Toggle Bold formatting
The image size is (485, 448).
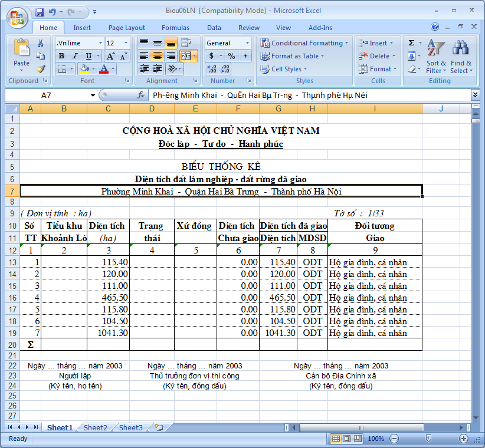coord(61,56)
